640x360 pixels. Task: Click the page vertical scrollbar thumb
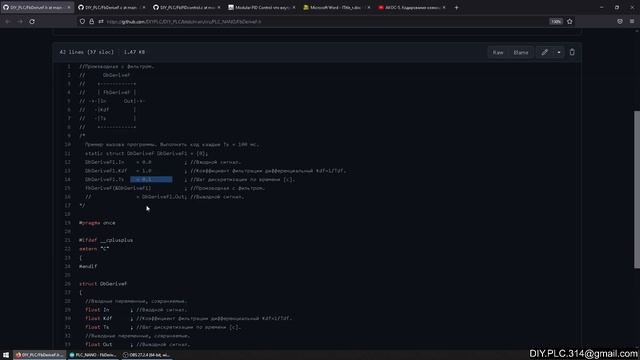point(636,189)
